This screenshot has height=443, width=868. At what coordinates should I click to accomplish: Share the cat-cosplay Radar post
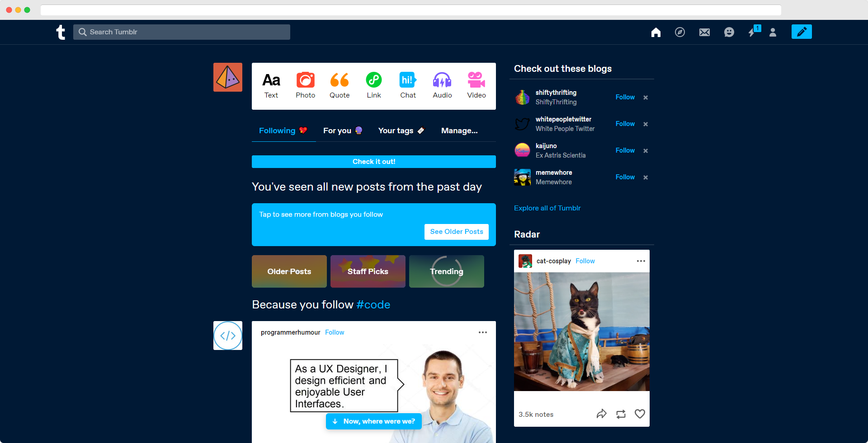(601, 414)
